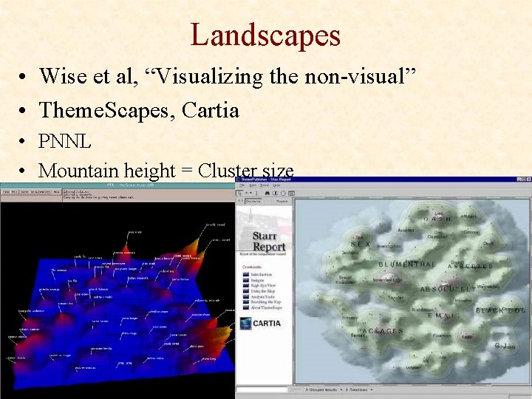The height and width of the screenshot is (399, 532).
Task: Click the bottom-left search field in Cartia
Action: [x=262, y=390]
